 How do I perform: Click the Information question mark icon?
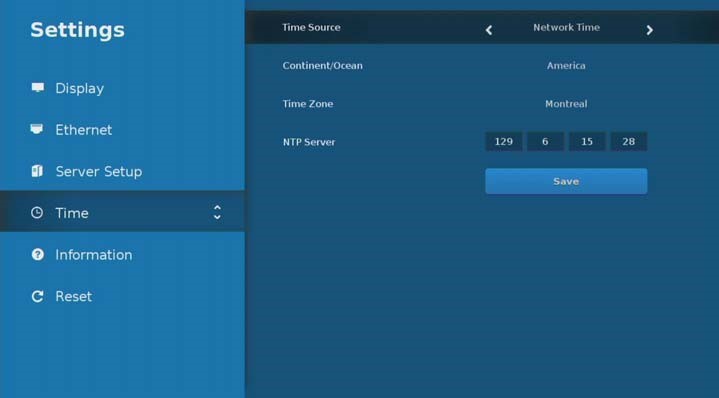tap(38, 254)
